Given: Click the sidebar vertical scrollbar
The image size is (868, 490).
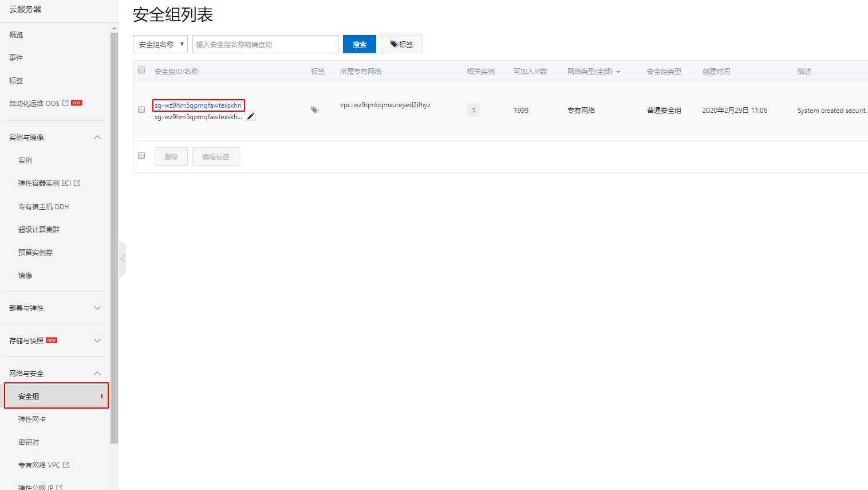Looking at the screenshot, I should [114, 238].
